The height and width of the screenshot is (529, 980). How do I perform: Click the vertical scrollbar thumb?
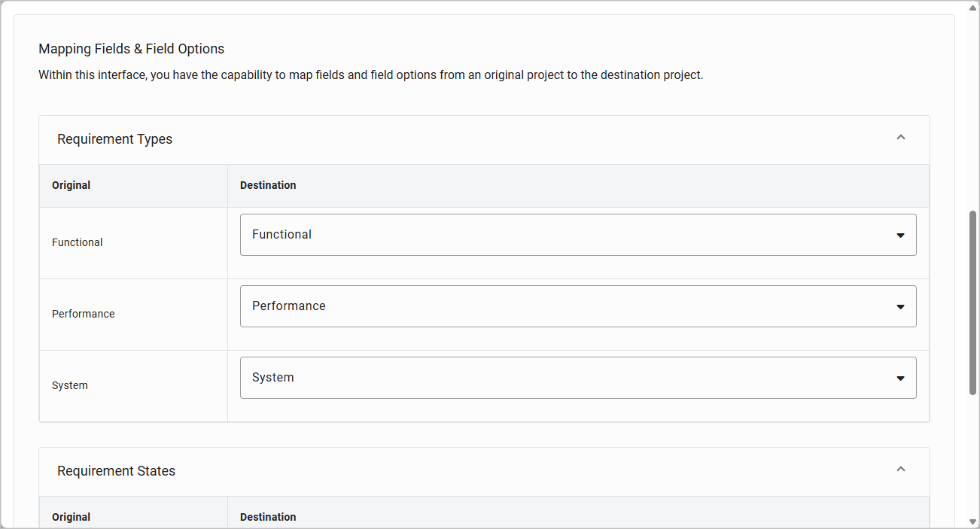[972, 301]
